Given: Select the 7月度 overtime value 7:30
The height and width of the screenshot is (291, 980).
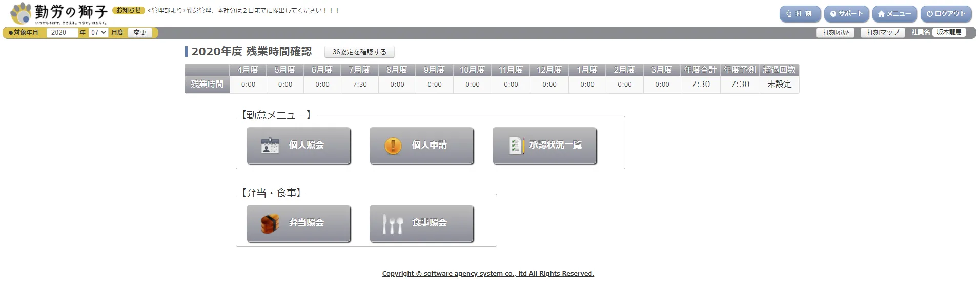Looking at the screenshot, I should tap(359, 85).
